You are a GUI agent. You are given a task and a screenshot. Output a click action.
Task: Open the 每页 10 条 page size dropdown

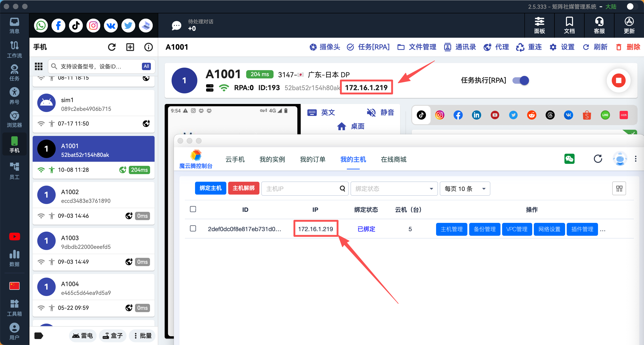pos(465,189)
